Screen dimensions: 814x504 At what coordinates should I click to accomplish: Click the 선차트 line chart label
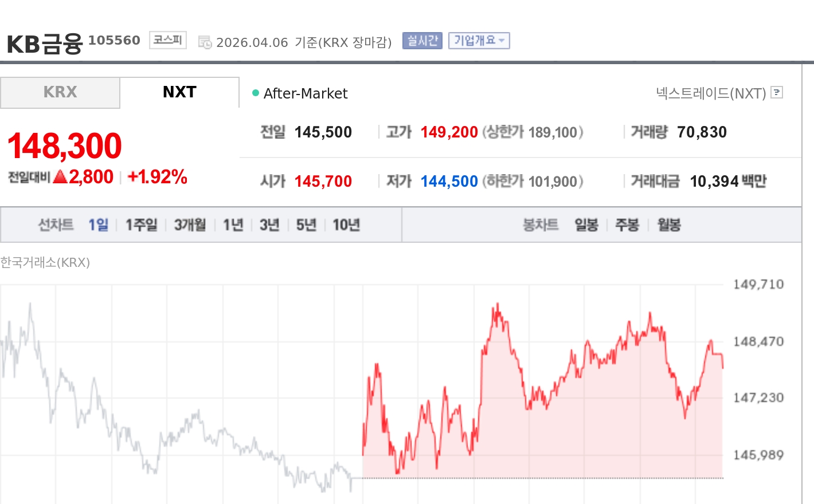[56, 225]
